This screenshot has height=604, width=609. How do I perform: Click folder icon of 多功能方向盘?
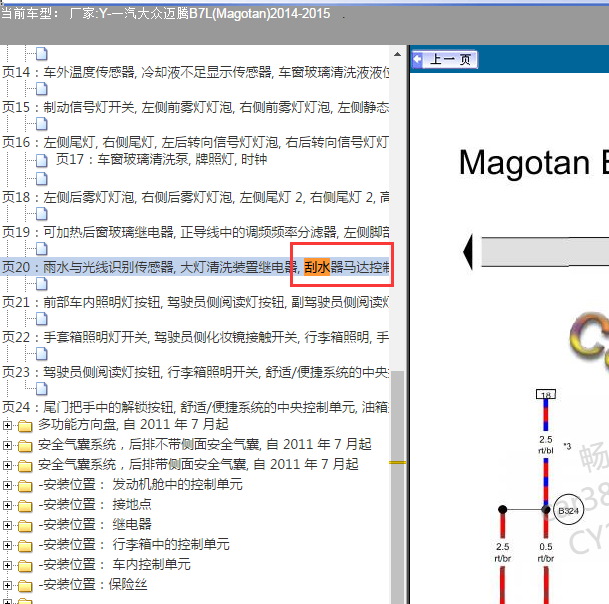[x=25, y=426]
